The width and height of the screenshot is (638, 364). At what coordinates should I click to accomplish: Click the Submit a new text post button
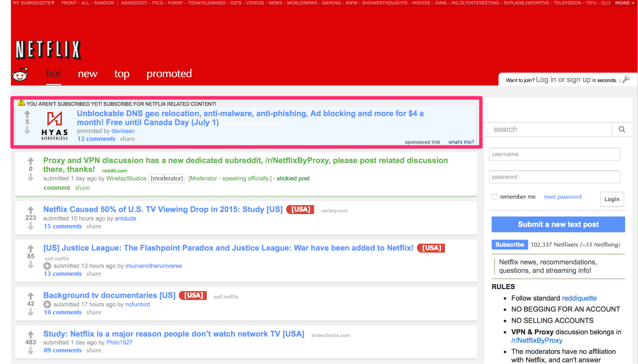[558, 224]
